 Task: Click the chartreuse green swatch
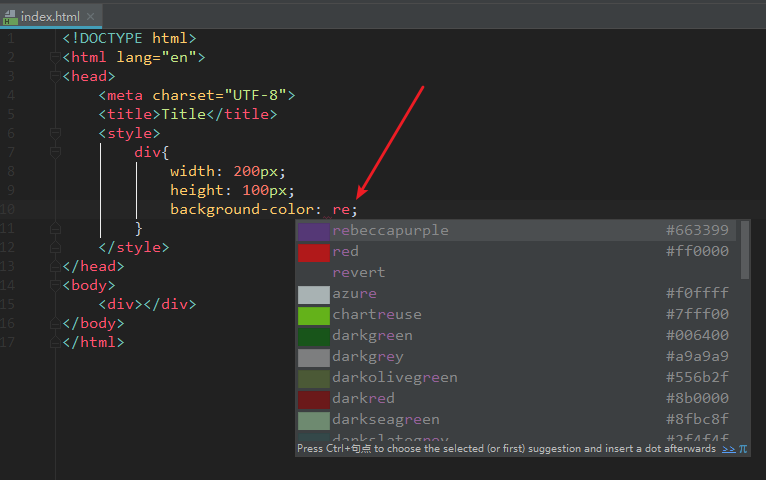[x=314, y=316]
